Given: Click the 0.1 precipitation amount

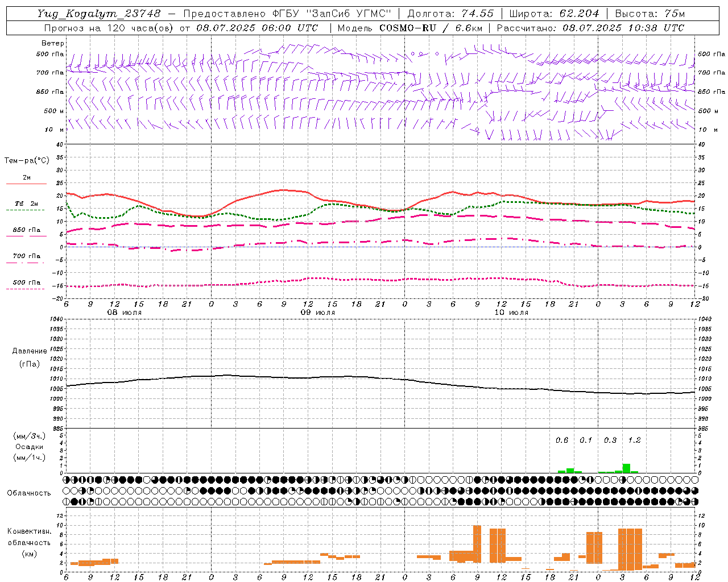Looking at the screenshot, I should point(586,440).
